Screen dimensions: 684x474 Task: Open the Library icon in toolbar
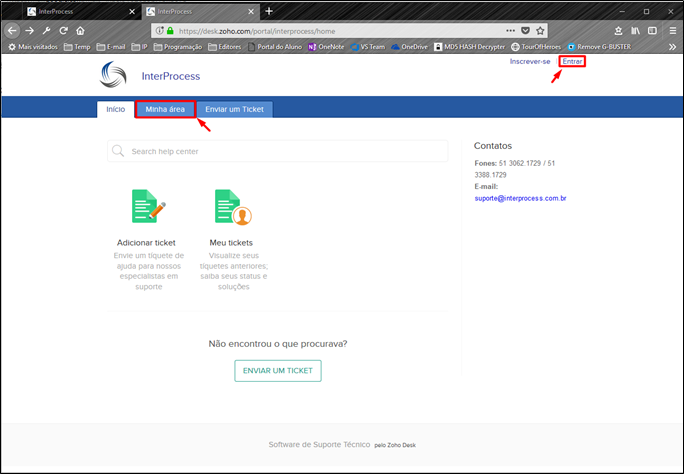point(635,31)
